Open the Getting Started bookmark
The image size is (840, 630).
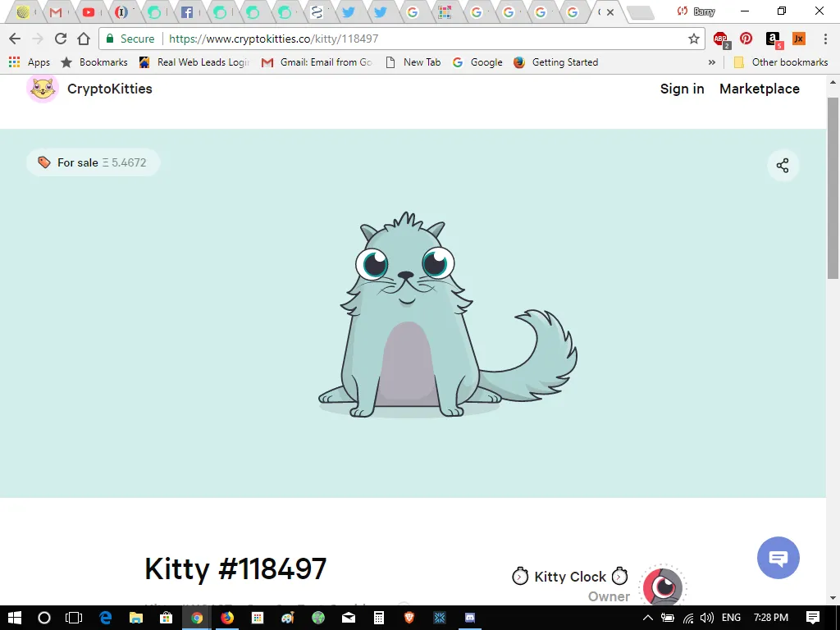click(555, 62)
